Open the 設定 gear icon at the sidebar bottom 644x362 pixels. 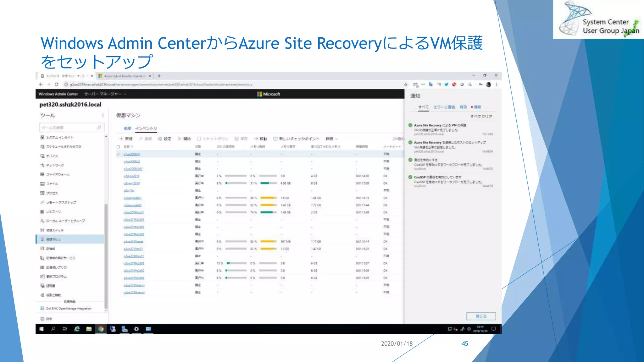pyautogui.click(x=42, y=319)
